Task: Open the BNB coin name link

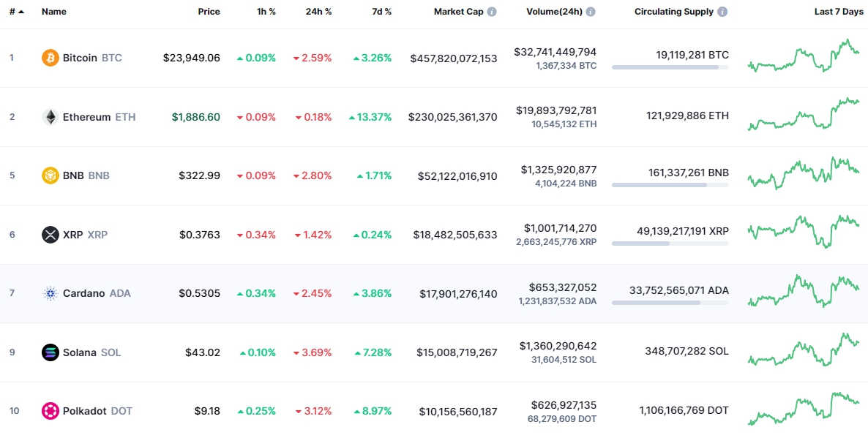Action: coord(86,175)
